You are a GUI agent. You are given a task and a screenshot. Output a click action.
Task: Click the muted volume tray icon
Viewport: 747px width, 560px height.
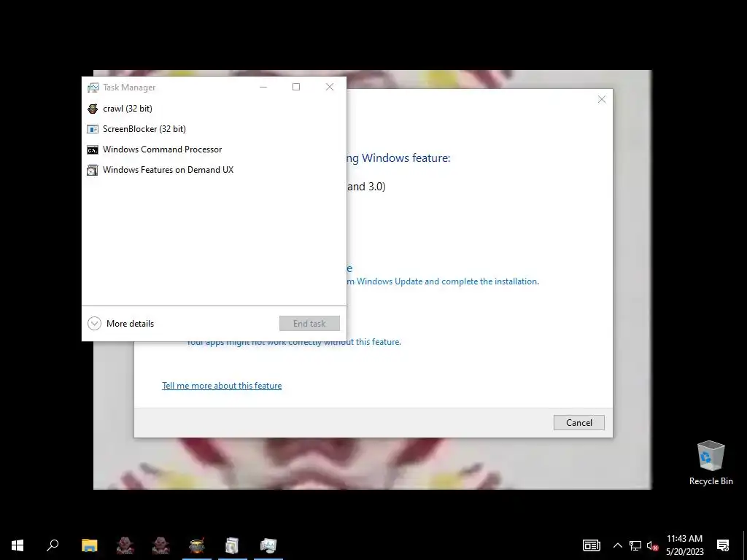pyautogui.click(x=652, y=545)
